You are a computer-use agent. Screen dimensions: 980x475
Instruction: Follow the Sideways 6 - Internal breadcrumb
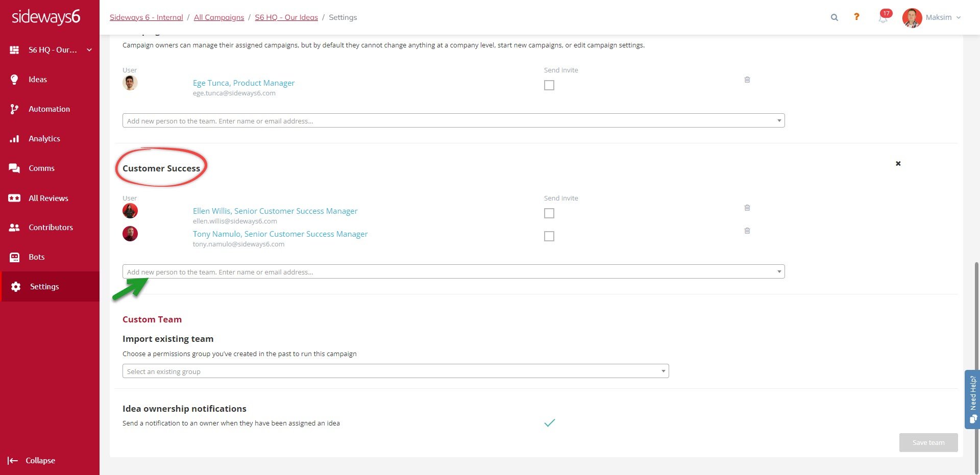(146, 17)
